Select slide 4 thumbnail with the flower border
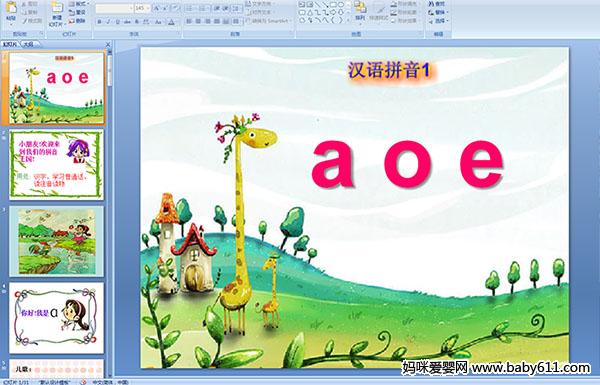Screen dimensions: 600x385 (57, 318)
